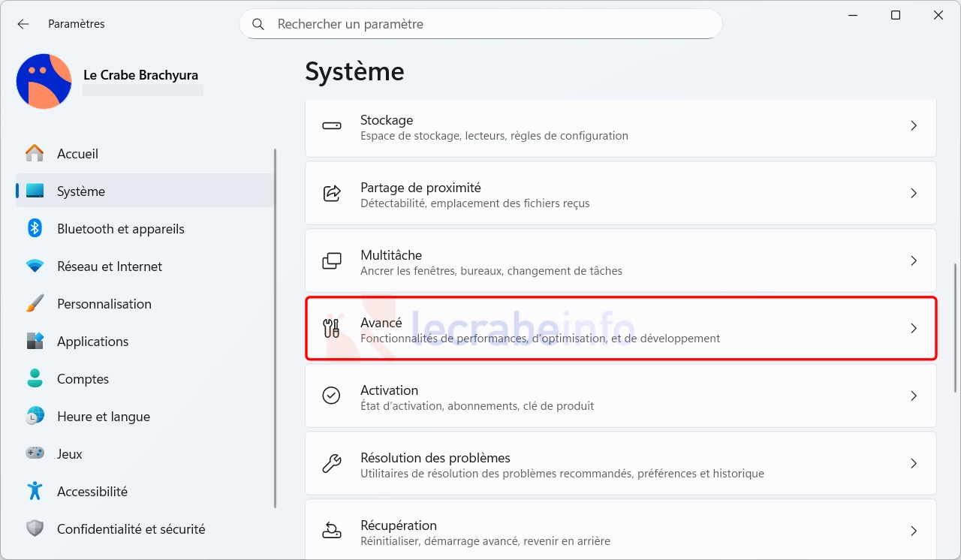961x560 pixels.
Task: Click the shield icon for Confidentialité et sécurité
Action: pos(35,528)
